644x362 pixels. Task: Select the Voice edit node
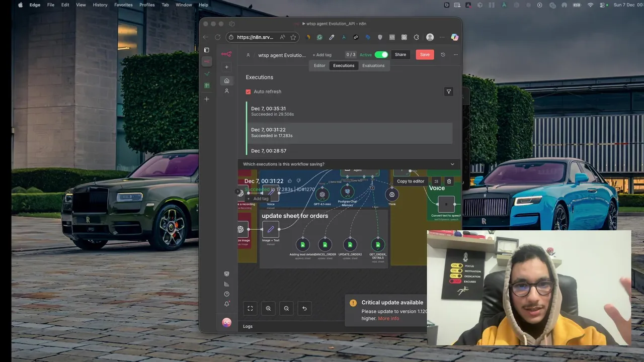(271, 193)
